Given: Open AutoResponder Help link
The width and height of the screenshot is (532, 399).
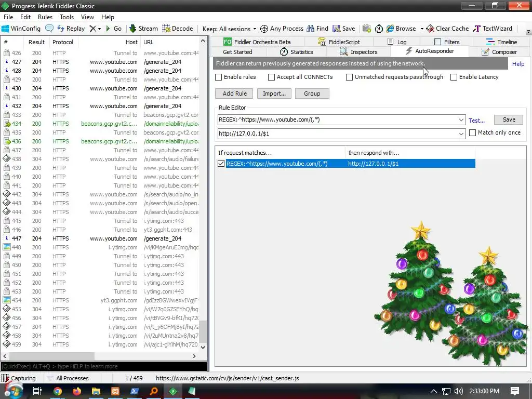Looking at the screenshot, I should coord(518,64).
